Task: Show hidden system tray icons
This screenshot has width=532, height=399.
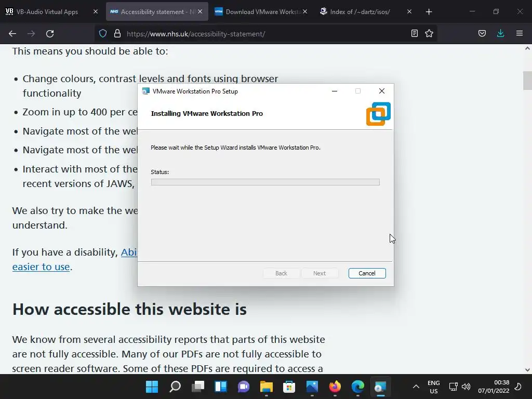Action: (x=416, y=387)
